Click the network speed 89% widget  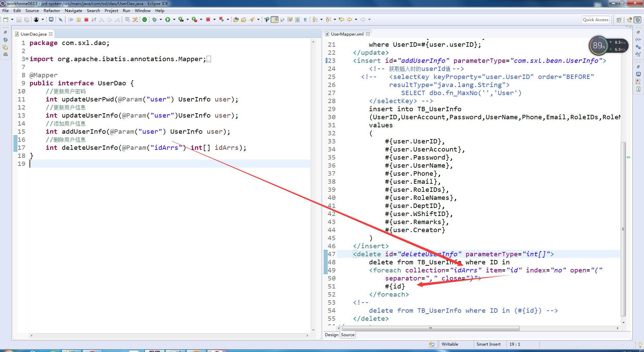click(x=608, y=45)
